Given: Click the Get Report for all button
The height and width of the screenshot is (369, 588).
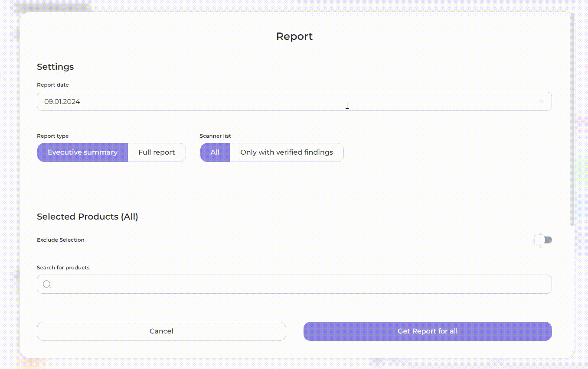Looking at the screenshot, I should (x=427, y=331).
